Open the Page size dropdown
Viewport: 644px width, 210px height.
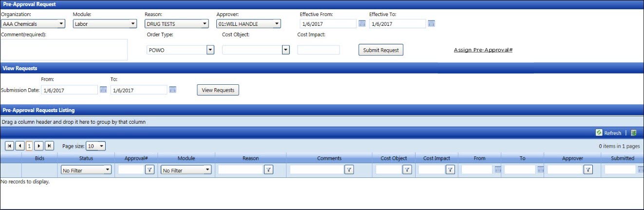coord(101,146)
